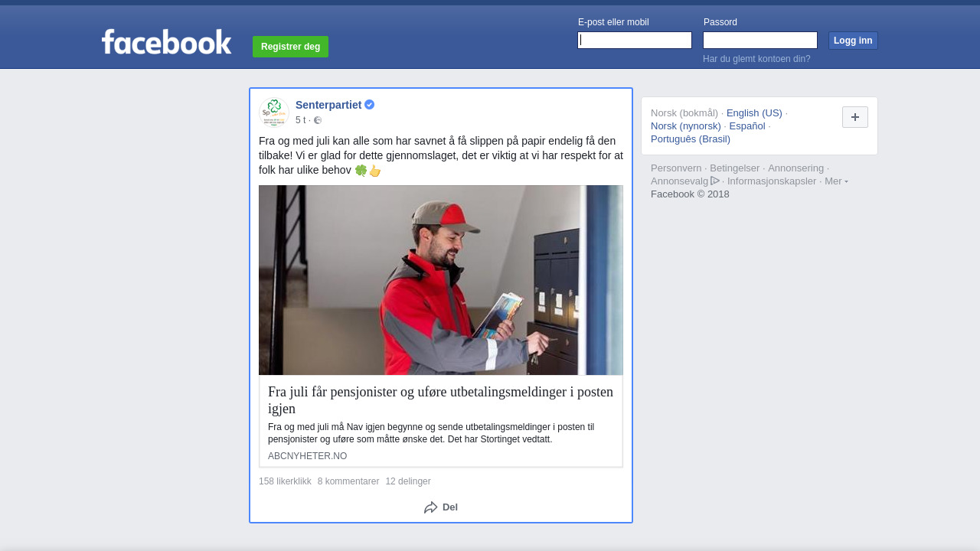Open the 8 kommentarer link
Image resolution: width=980 pixels, height=551 pixels.
348,481
